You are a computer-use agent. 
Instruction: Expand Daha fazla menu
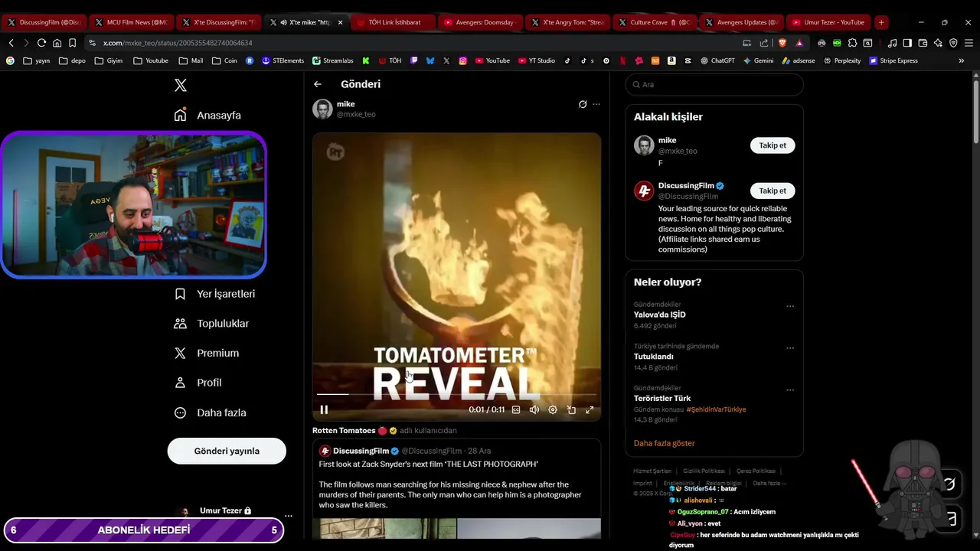point(211,412)
